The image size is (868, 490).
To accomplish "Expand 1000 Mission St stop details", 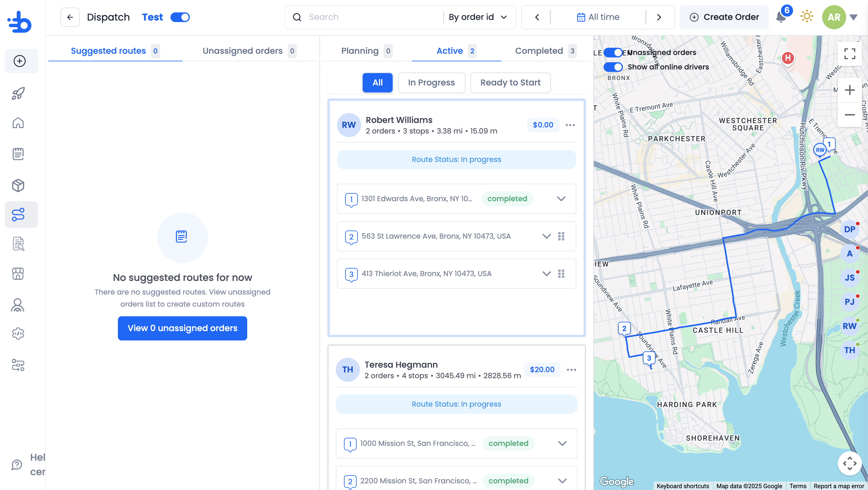I will tap(562, 443).
